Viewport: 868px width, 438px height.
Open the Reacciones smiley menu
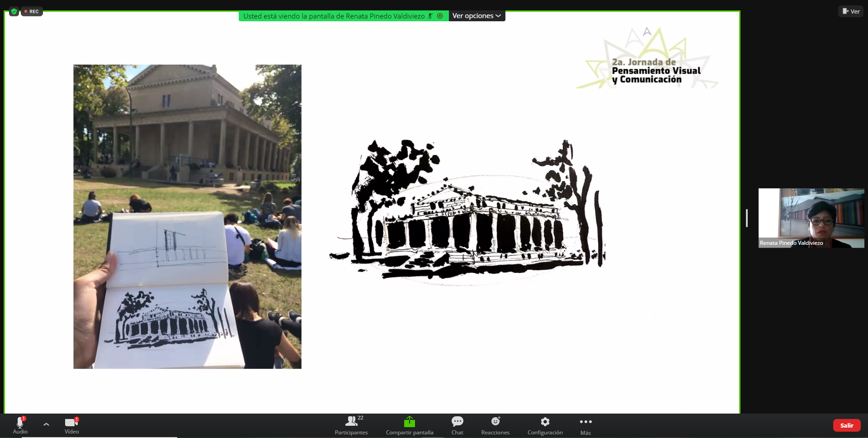495,425
